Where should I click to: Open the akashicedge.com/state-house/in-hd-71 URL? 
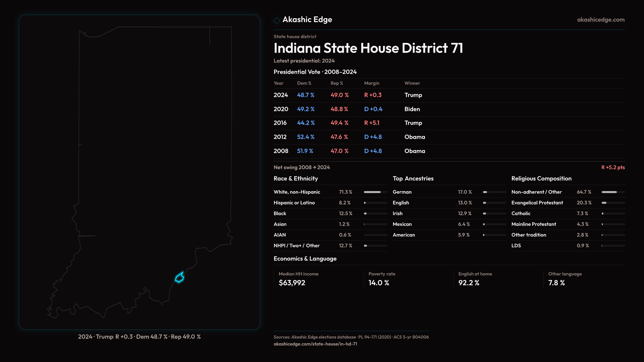pyautogui.click(x=315, y=344)
